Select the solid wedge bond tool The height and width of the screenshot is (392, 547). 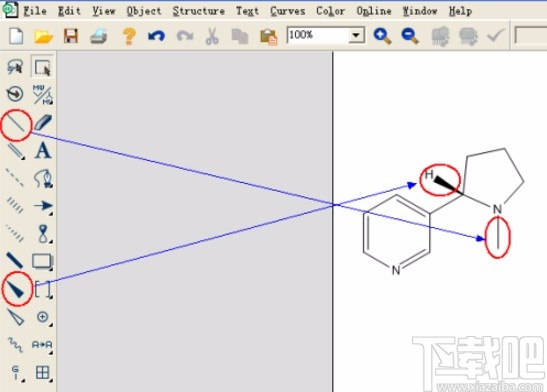(x=15, y=289)
